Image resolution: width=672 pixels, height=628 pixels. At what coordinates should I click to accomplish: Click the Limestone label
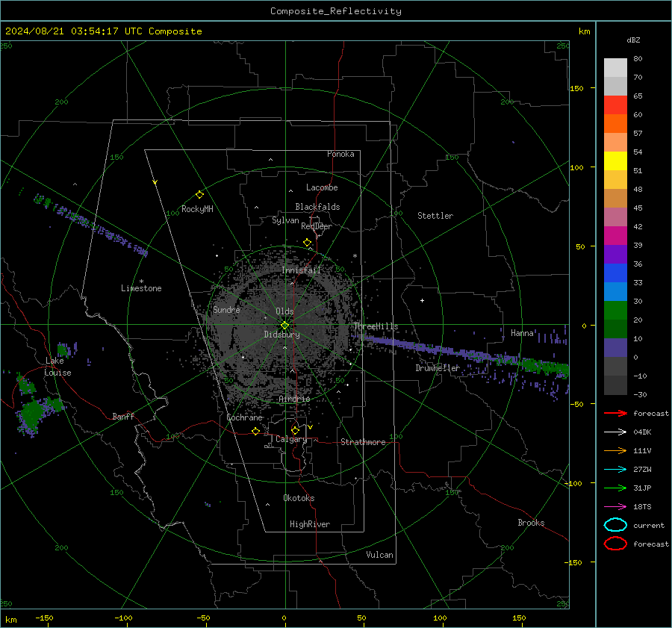(141, 288)
